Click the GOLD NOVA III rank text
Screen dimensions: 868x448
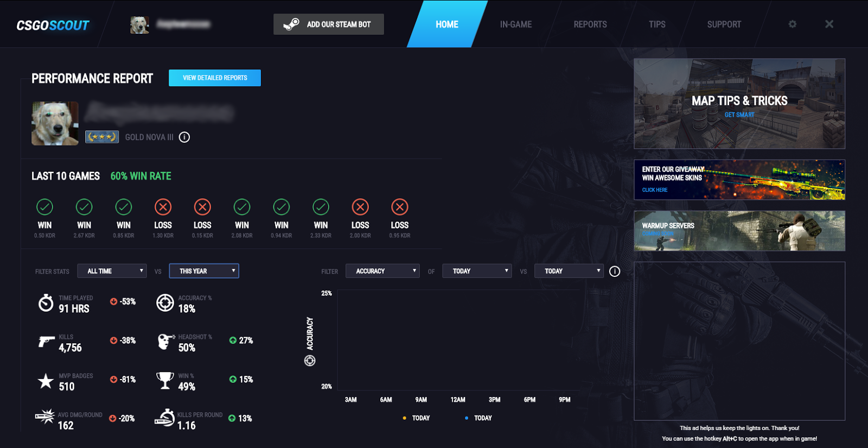(x=149, y=137)
